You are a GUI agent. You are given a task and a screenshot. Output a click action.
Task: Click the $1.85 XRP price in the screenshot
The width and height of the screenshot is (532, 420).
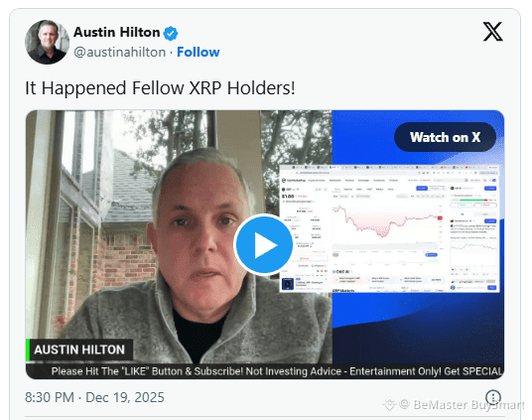coord(288,197)
